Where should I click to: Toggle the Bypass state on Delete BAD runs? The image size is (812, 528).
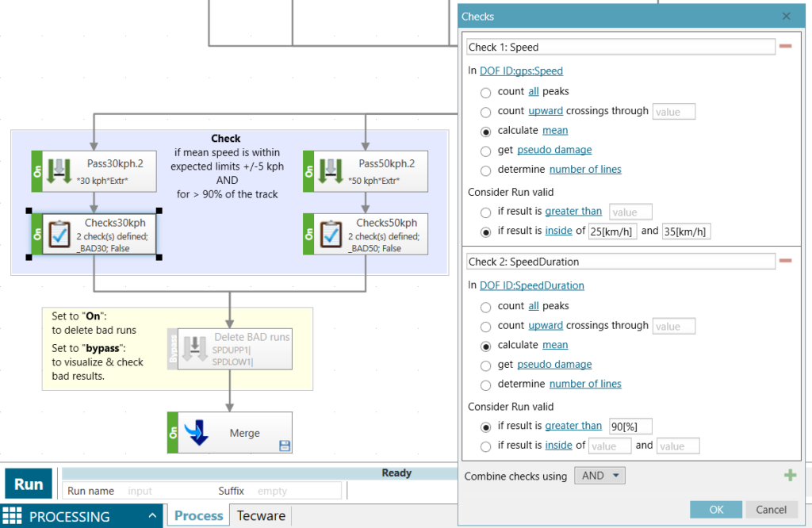(x=173, y=350)
